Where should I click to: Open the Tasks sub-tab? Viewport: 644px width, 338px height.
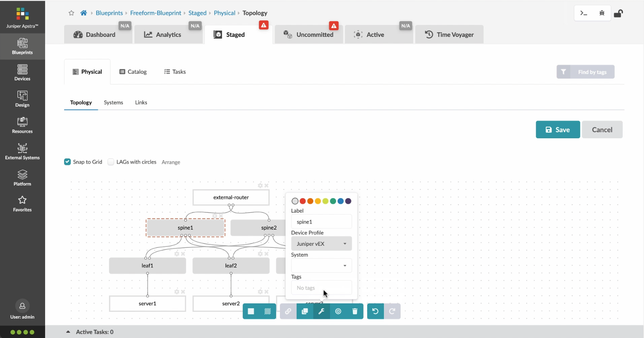click(x=175, y=72)
